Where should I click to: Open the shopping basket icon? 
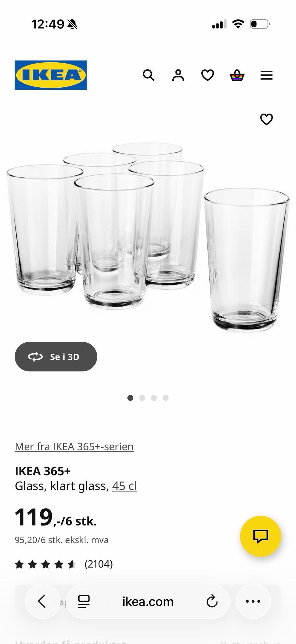coord(237,75)
